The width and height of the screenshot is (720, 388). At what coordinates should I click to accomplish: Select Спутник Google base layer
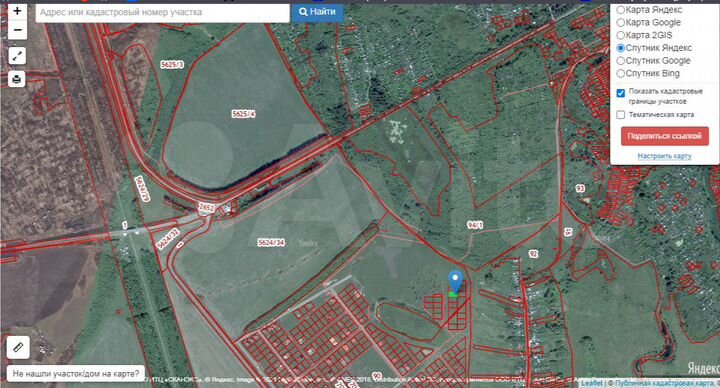tap(620, 61)
